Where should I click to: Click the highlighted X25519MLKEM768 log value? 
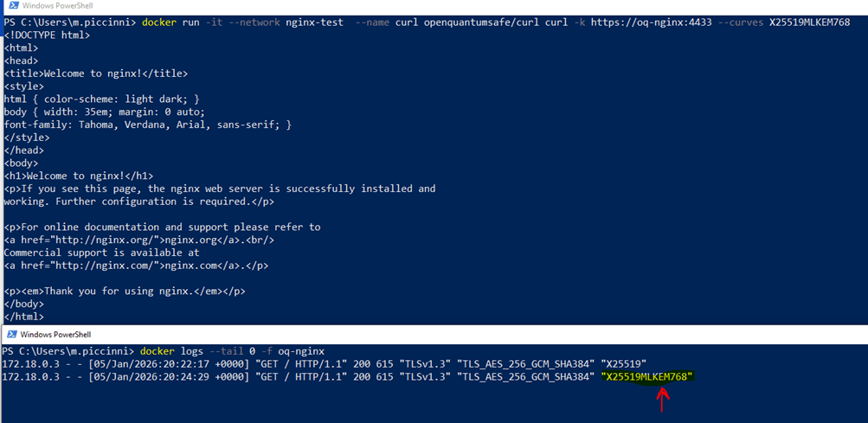pos(647,376)
